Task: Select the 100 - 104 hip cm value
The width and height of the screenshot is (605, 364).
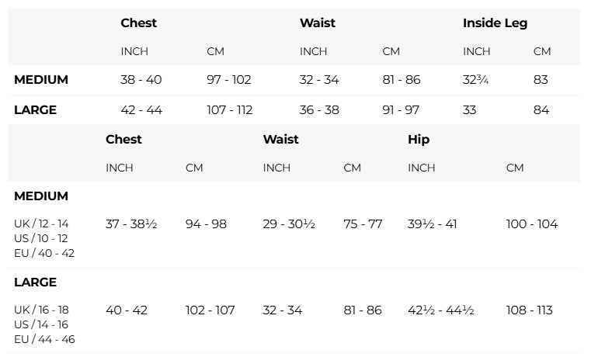Action: [x=532, y=224]
